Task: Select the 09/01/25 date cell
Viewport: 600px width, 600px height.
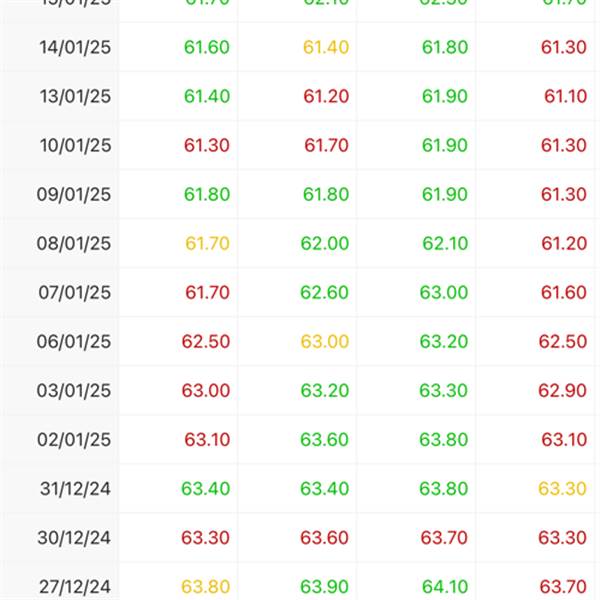Action: pos(75,195)
